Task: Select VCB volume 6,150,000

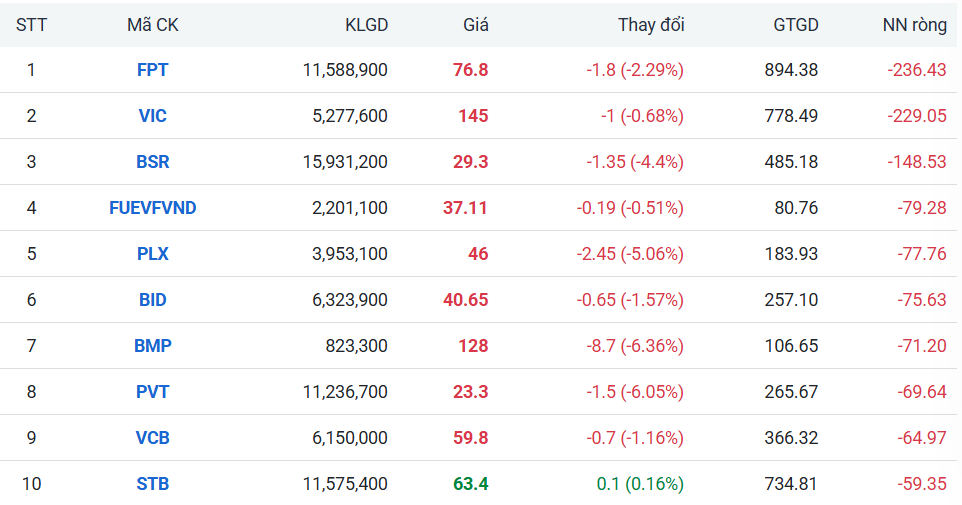Action: 350,438
